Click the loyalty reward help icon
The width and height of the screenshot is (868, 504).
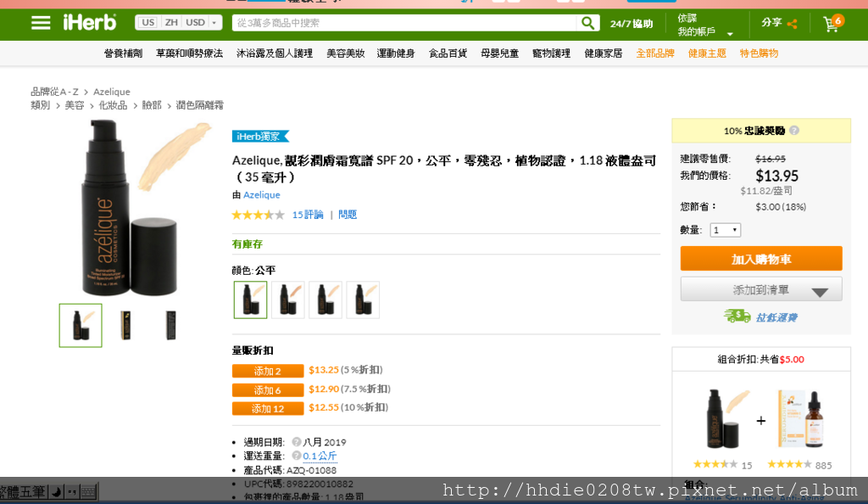794,131
